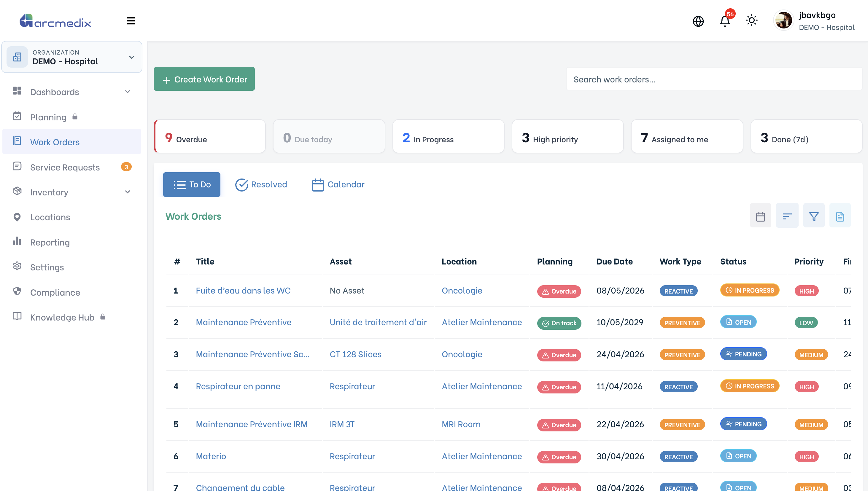This screenshot has height=491, width=868.
Task: Open work order Fuite d'eau dans les WC
Action: pos(243,290)
